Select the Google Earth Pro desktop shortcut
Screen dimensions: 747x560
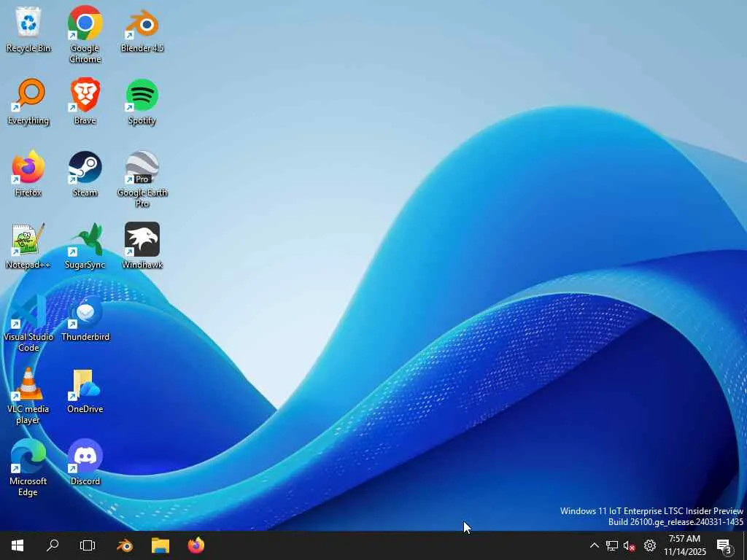point(142,179)
